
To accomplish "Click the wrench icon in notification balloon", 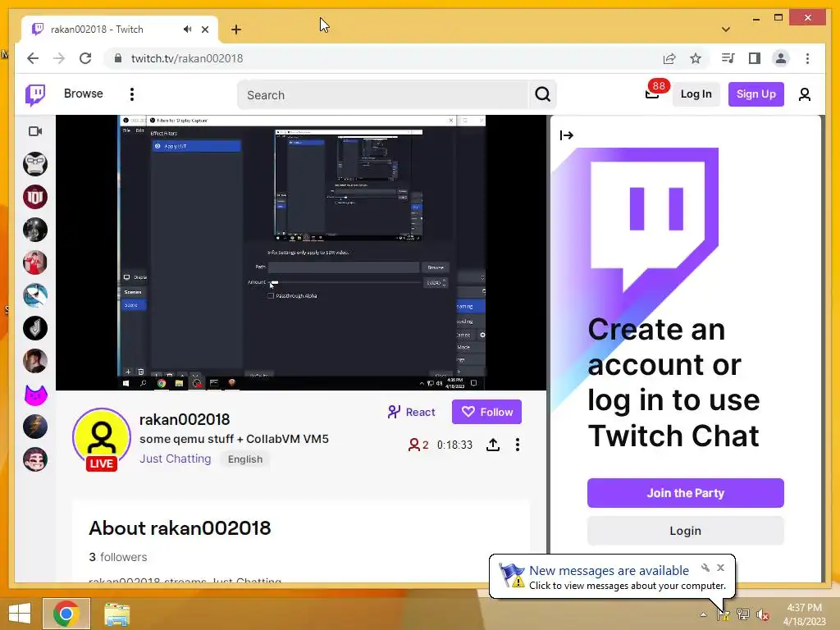I will 705,568.
